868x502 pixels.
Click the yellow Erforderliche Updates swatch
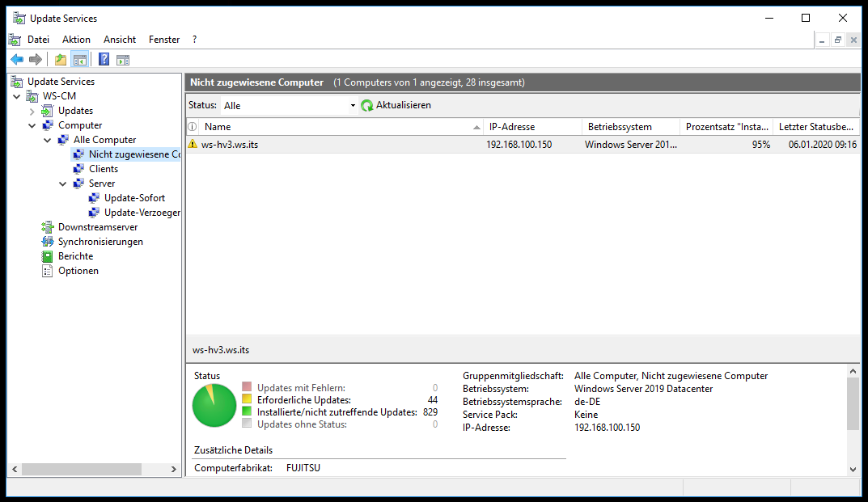(x=247, y=399)
